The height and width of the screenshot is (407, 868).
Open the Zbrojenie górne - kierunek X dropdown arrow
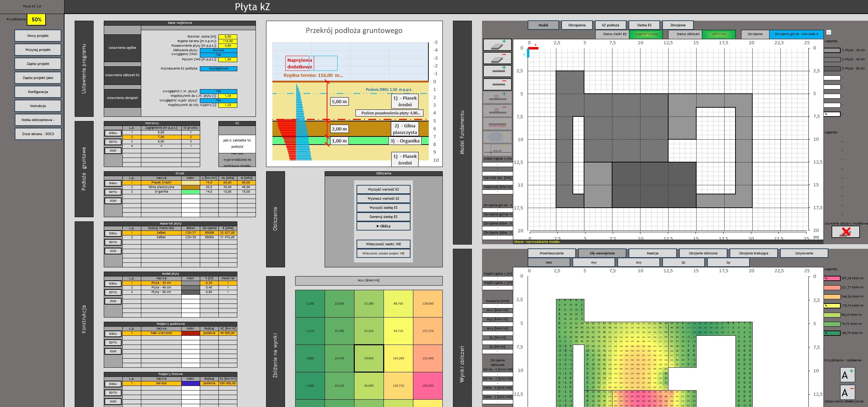[x=829, y=32]
